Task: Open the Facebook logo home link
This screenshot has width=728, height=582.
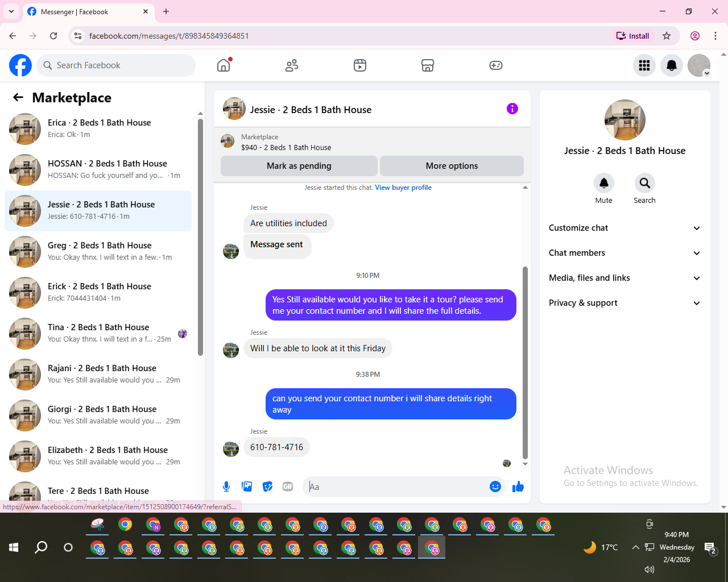Action: click(20, 65)
